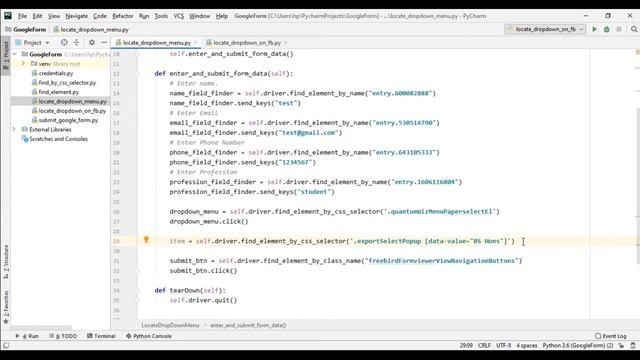
Task: Expand External Libraries node
Action: coord(14,129)
